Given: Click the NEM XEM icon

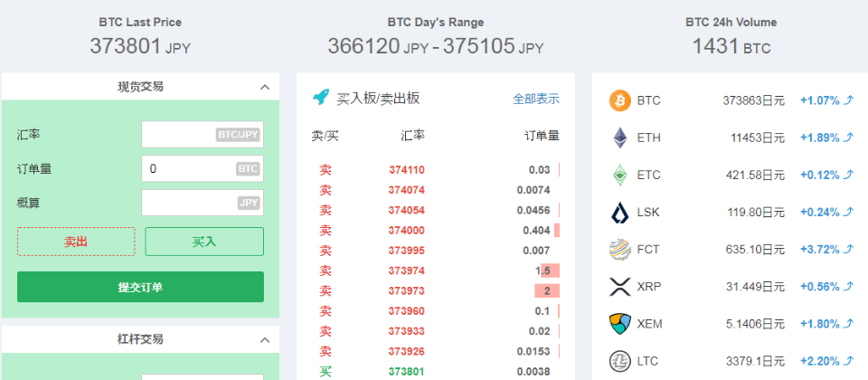Looking at the screenshot, I should (x=620, y=324).
